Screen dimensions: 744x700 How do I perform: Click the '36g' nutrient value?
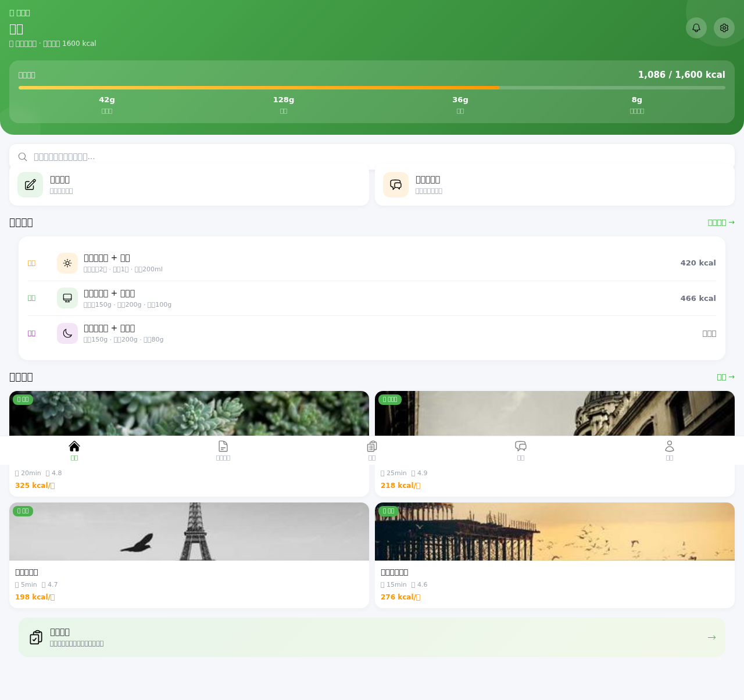pyautogui.click(x=460, y=100)
